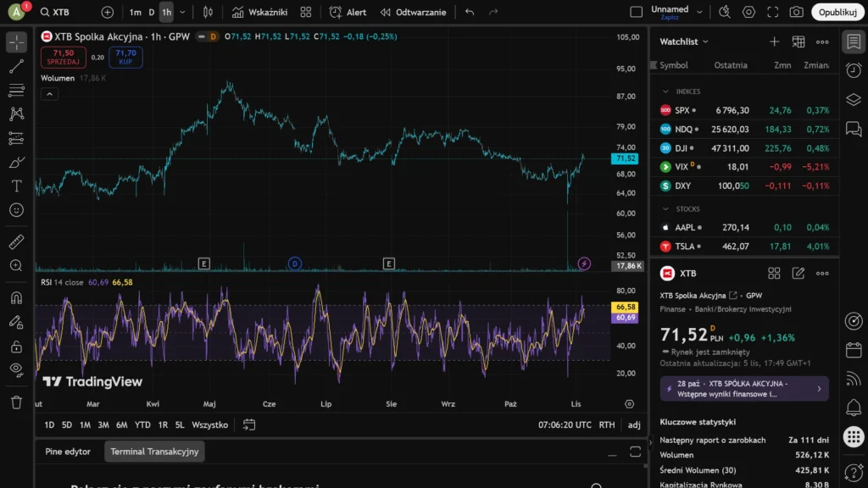Viewport: 868px width, 488px height.
Task: Open the alerts clock panel in right sidebar
Action: pyautogui.click(x=854, y=69)
